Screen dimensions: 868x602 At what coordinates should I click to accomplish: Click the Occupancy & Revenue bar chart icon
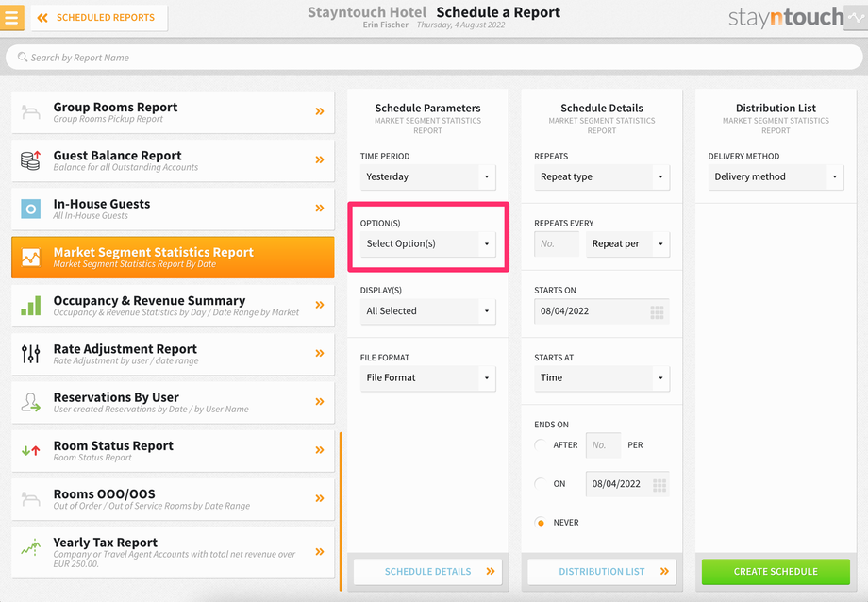pos(31,306)
